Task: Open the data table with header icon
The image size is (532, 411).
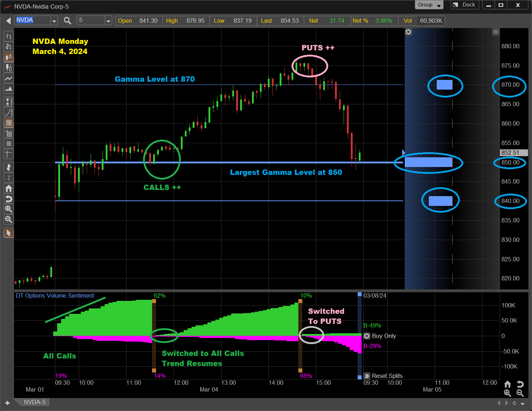Action: tap(9, 134)
